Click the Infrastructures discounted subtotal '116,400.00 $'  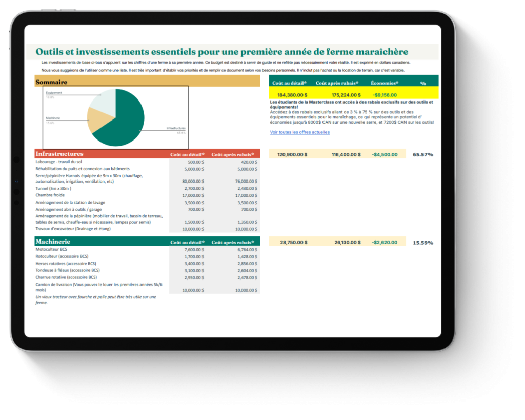(x=346, y=155)
